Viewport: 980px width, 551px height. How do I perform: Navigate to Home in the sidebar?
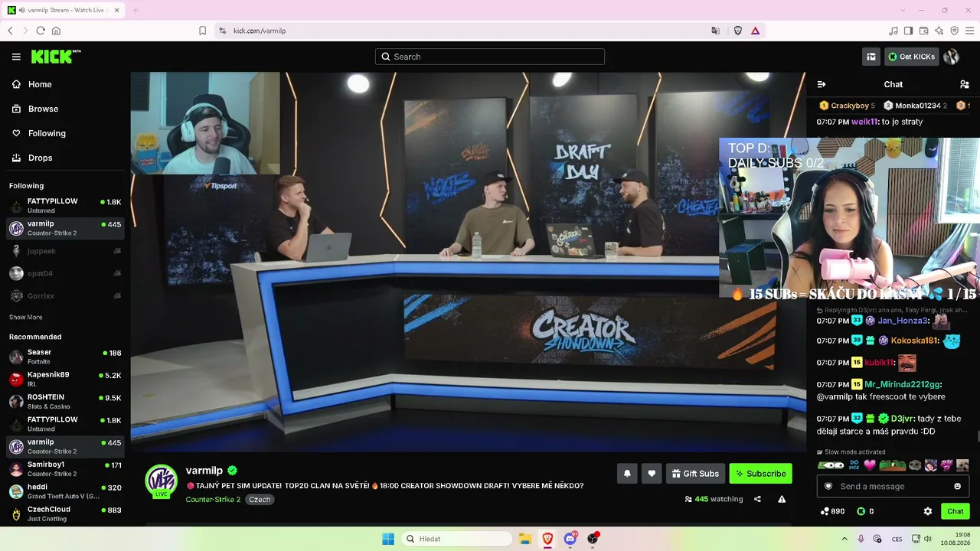65,84
